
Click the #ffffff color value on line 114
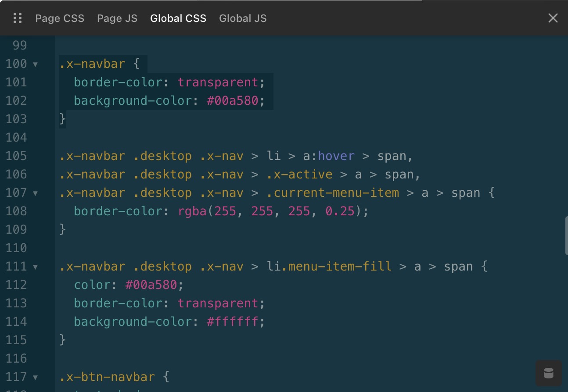pos(232,322)
